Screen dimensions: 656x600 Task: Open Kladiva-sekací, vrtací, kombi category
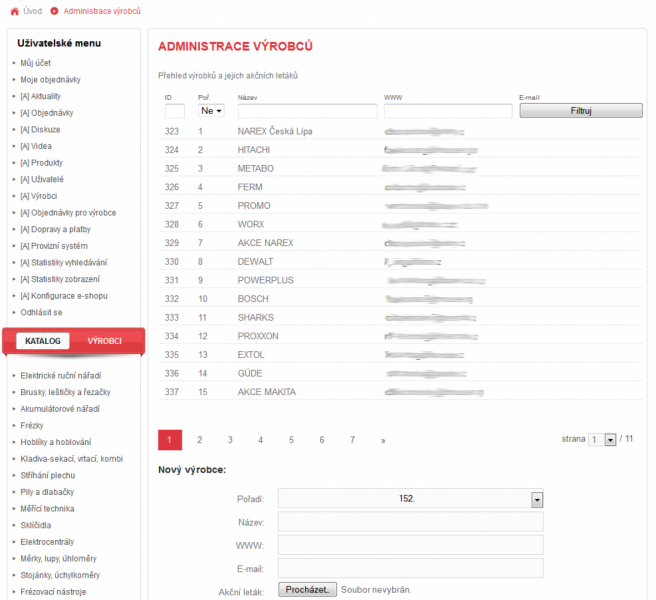click(x=72, y=459)
